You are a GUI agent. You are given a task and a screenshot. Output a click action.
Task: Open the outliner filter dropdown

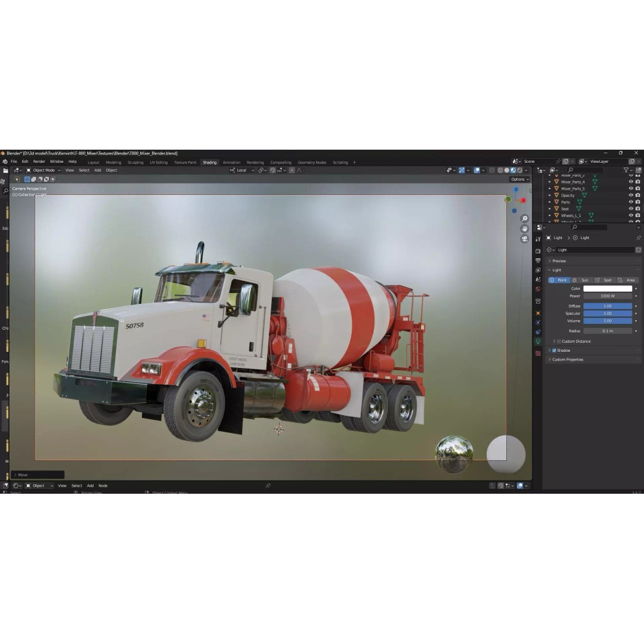pyautogui.click(x=627, y=170)
